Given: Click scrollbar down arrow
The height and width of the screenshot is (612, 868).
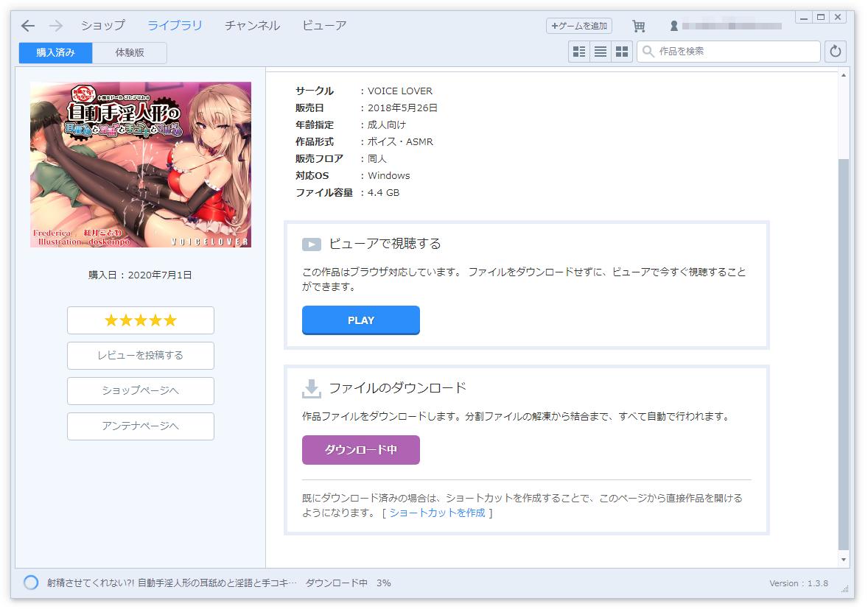Looking at the screenshot, I should (x=844, y=560).
